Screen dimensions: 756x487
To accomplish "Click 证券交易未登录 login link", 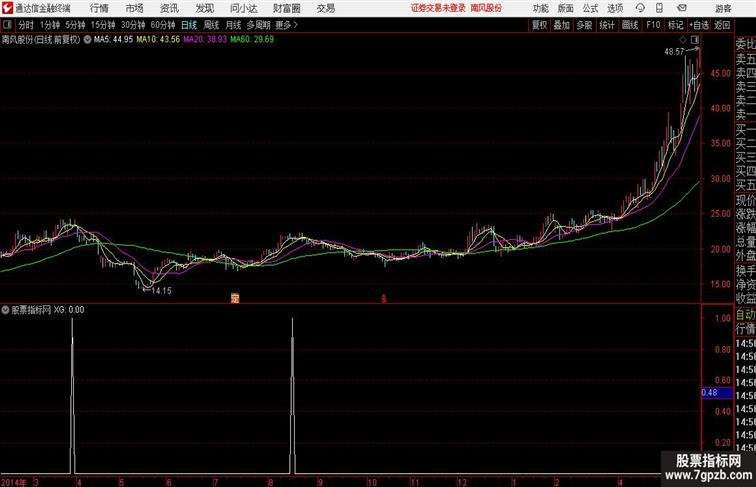I will coord(438,8).
